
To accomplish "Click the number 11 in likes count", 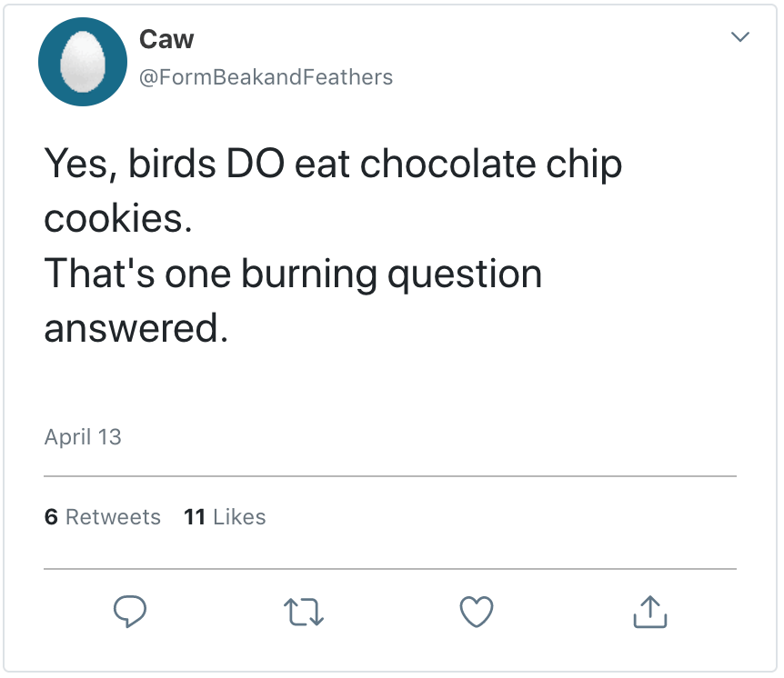I will 194,517.
